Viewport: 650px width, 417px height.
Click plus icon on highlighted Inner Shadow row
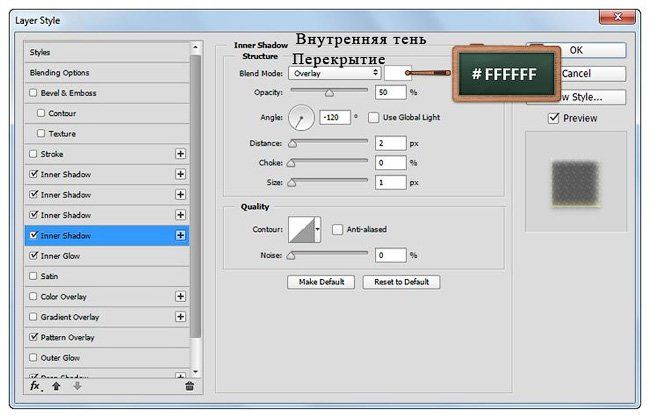tap(181, 235)
